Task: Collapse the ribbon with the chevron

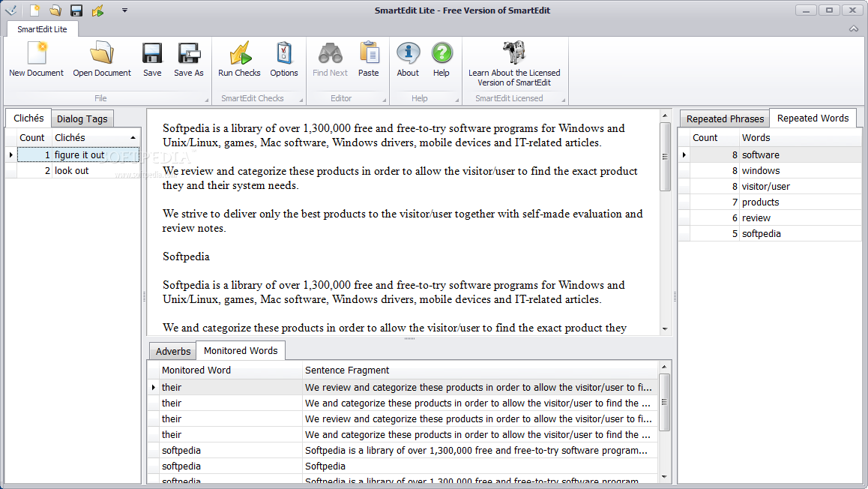Action: [854, 28]
